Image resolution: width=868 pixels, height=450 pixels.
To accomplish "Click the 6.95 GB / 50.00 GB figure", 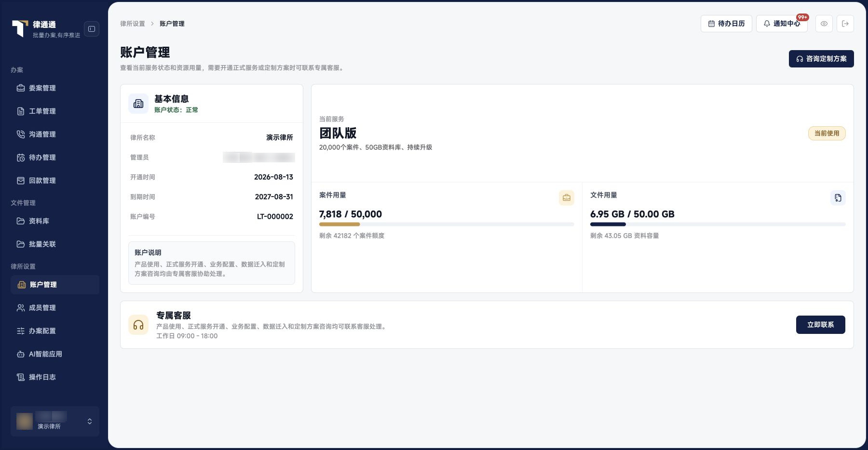I will [632, 214].
